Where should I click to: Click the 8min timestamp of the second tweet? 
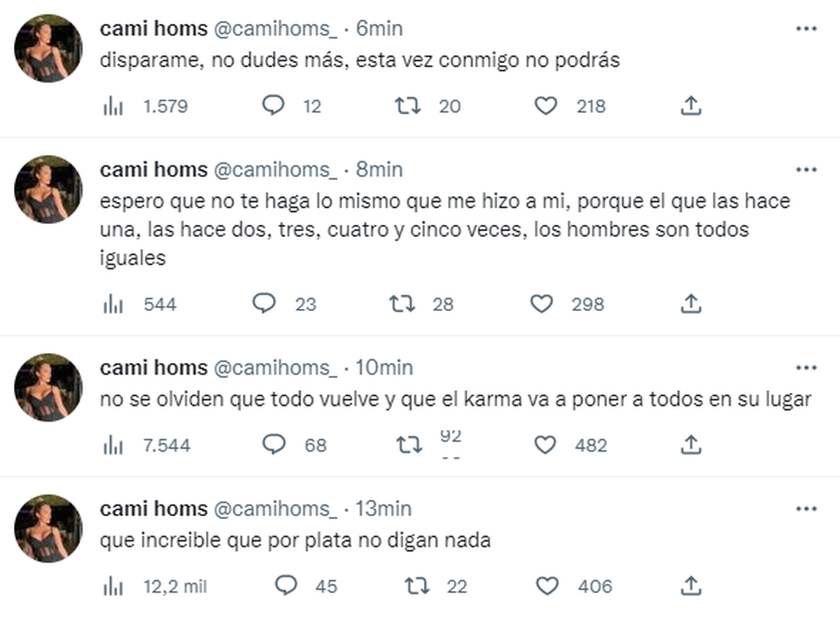(x=379, y=169)
